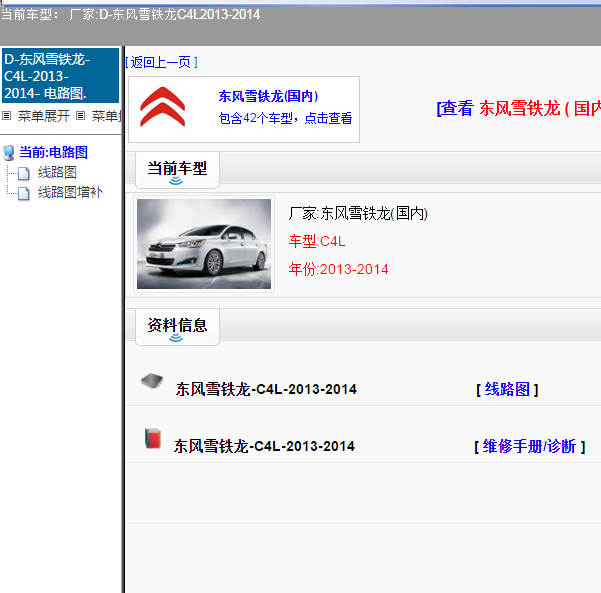601x593 pixels.
Task: Click the 厂家:东风雪铁龙(国内) text
Action: coord(358,214)
